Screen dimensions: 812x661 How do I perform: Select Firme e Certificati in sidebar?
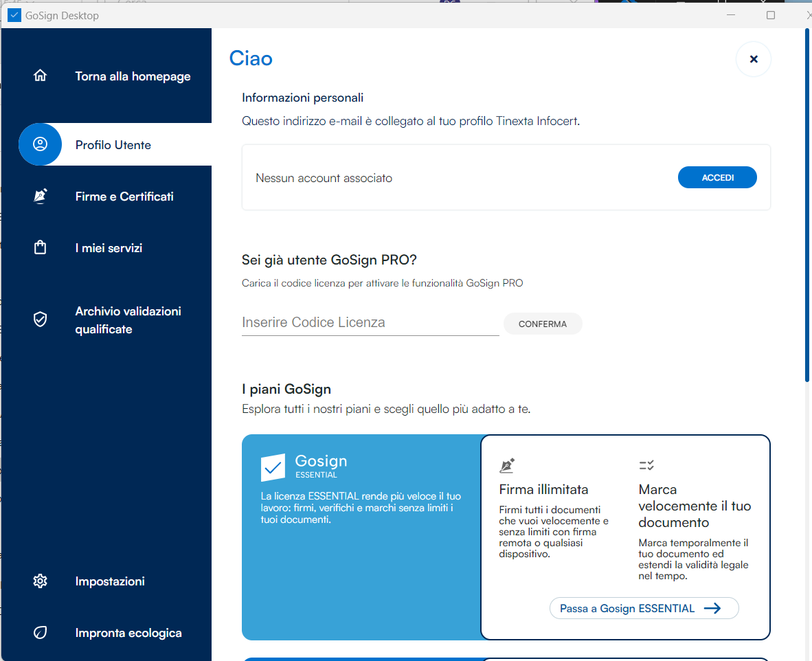click(x=124, y=197)
